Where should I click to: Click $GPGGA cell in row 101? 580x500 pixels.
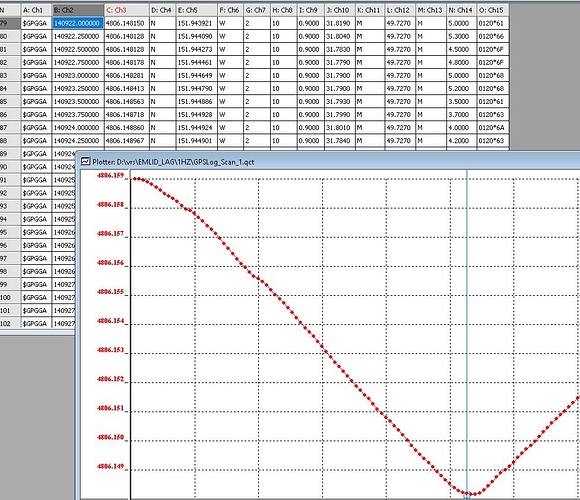36,310
